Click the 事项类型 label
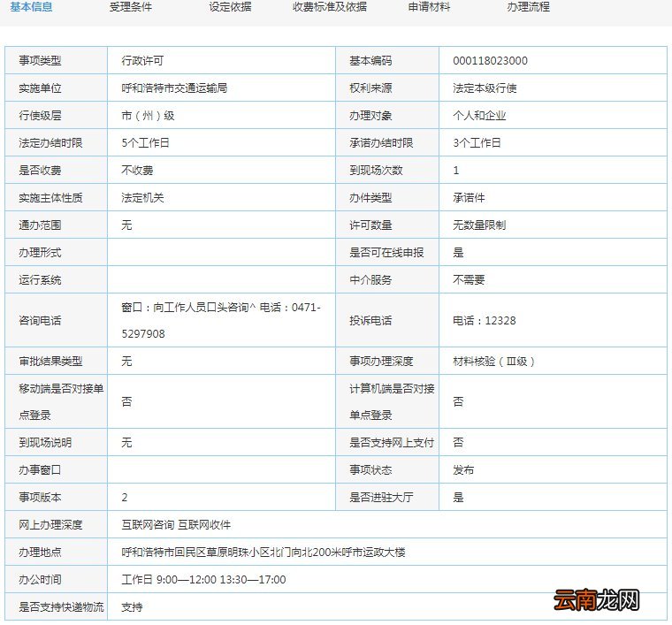The width and height of the screenshot is (672, 625). click(x=40, y=61)
